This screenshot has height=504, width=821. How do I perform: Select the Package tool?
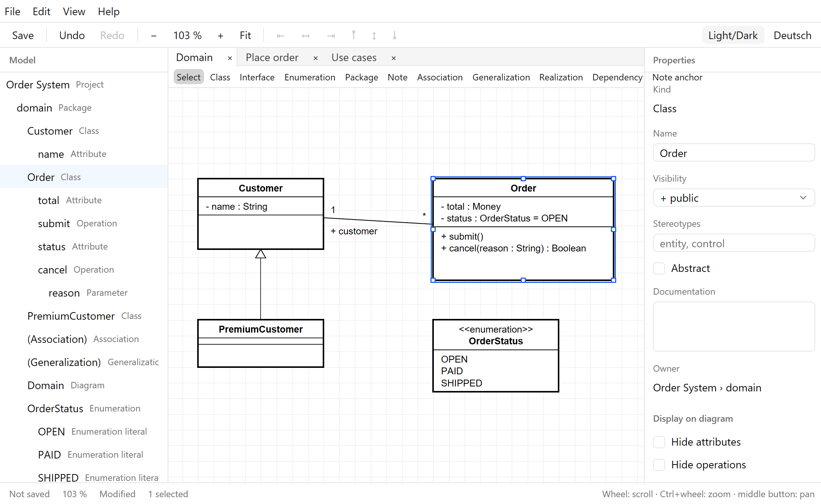[x=361, y=77]
